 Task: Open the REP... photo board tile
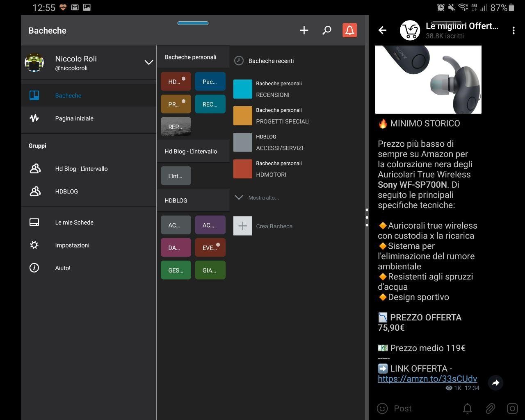176,127
